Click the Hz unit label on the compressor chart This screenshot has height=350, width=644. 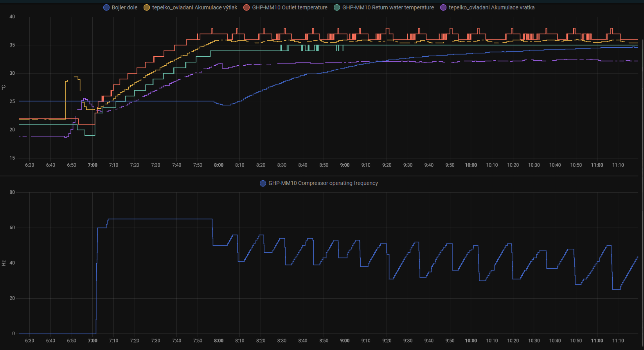coord(4,263)
